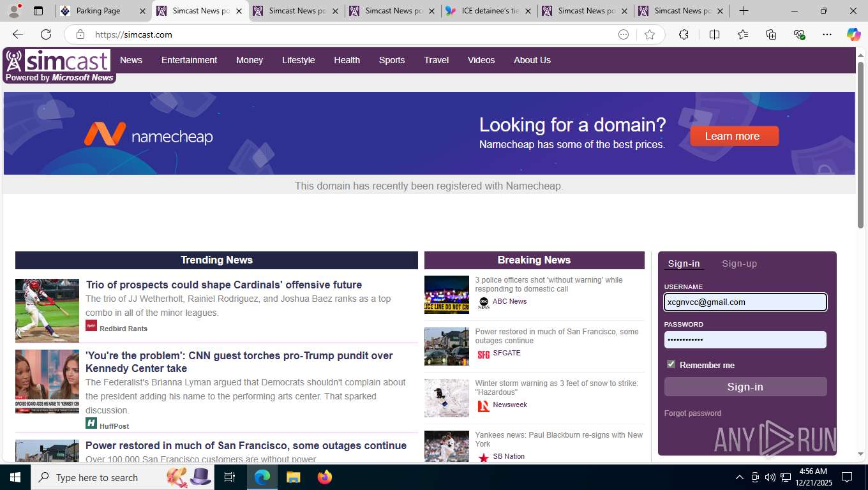Select the Sign-in tab in login panel

click(684, 264)
